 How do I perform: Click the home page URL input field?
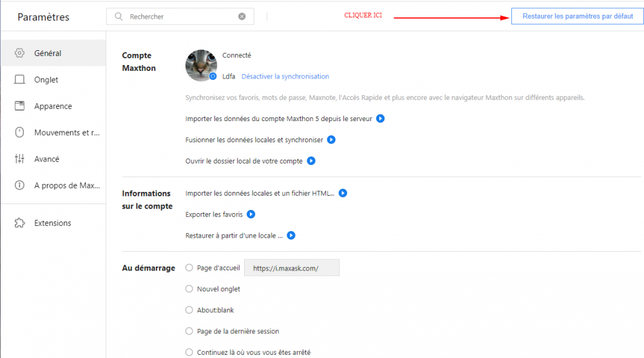[x=292, y=268]
